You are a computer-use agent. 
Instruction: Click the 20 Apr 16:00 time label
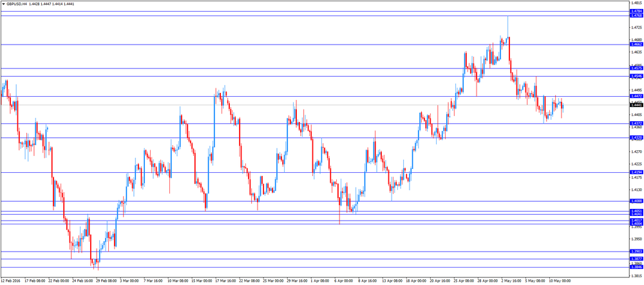[x=441, y=282]
